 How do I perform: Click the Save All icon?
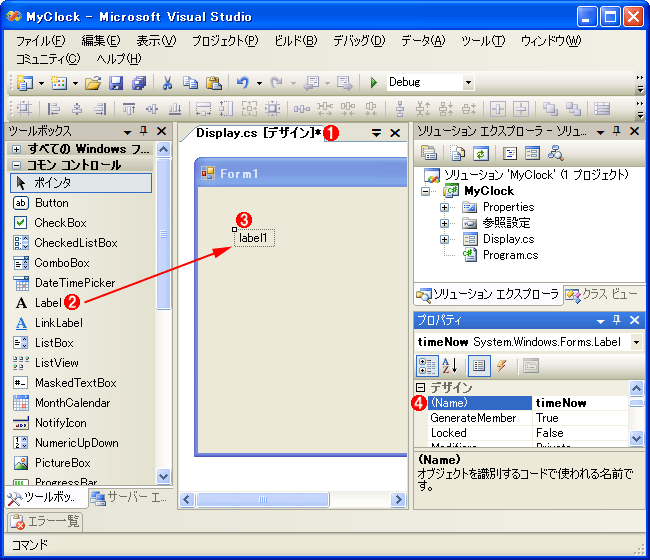(x=139, y=83)
